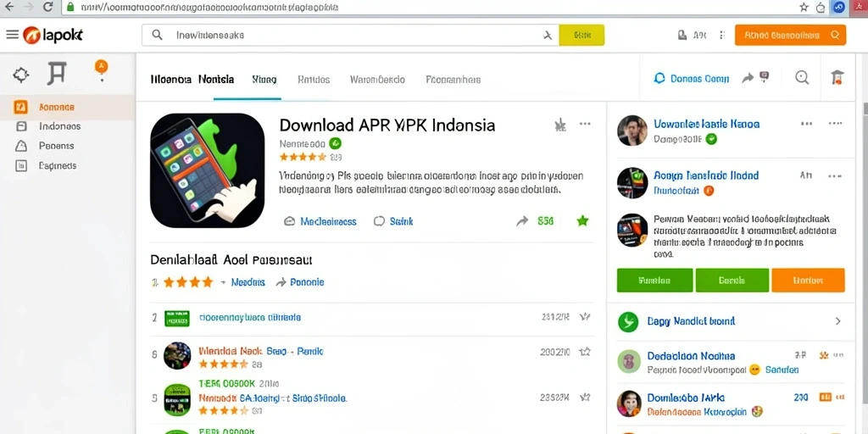Viewport: 868px width, 434px height.
Task: Click the orange button in right panel
Action: coord(808,280)
